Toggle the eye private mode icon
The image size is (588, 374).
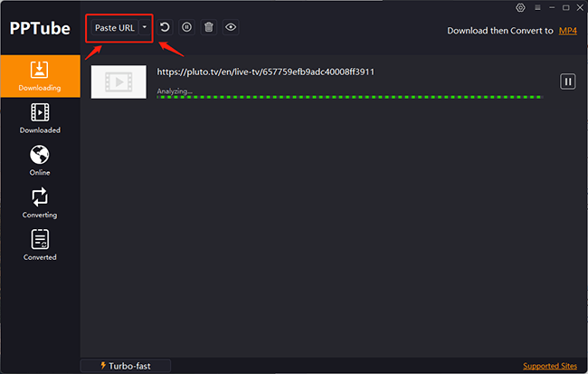tap(231, 27)
